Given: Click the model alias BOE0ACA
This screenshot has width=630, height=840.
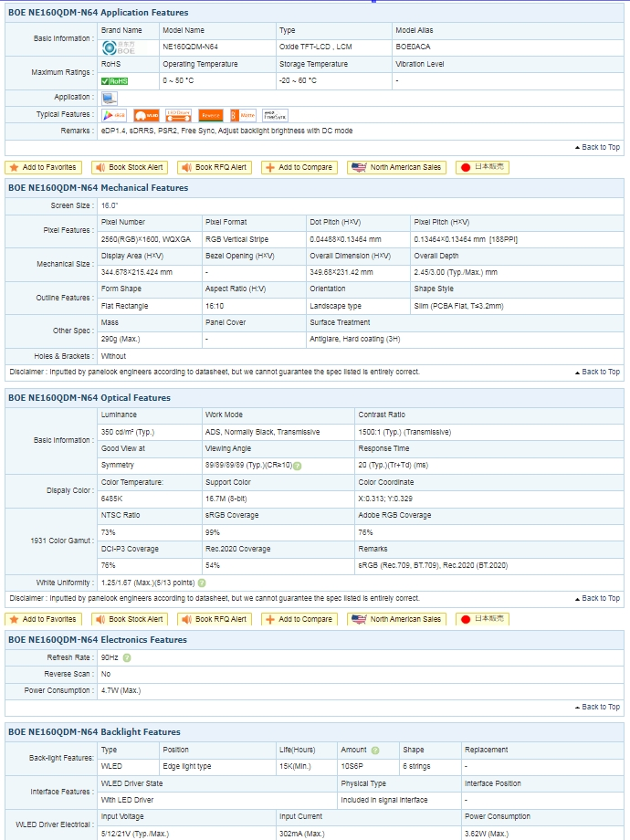Looking at the screenshot, I should point(413,47).
